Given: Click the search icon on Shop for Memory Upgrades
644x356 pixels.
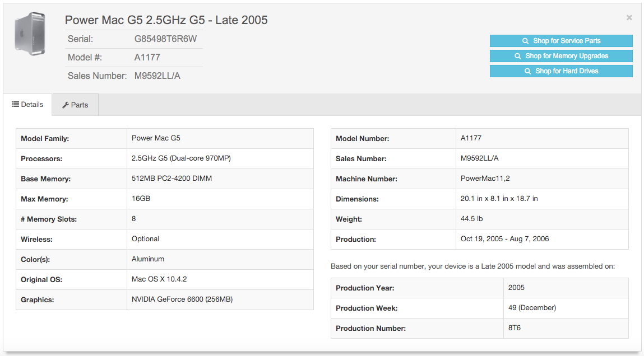Looking at the screenshot, I should coord(518,56).
